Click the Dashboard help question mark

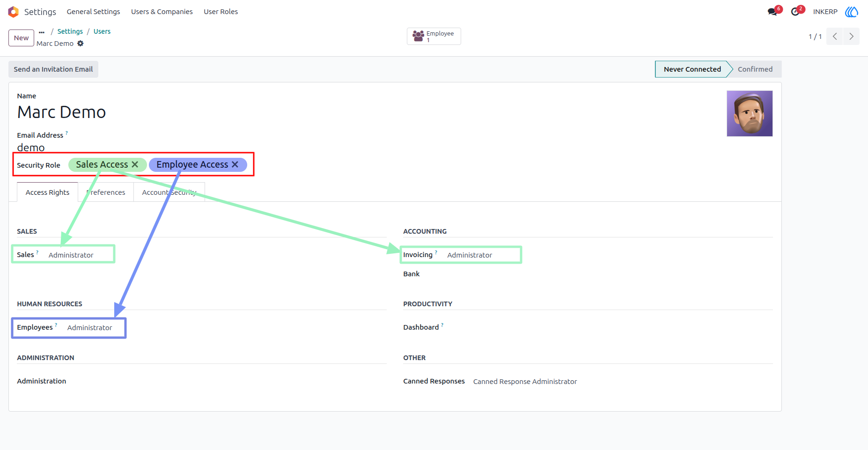(442, 325)
